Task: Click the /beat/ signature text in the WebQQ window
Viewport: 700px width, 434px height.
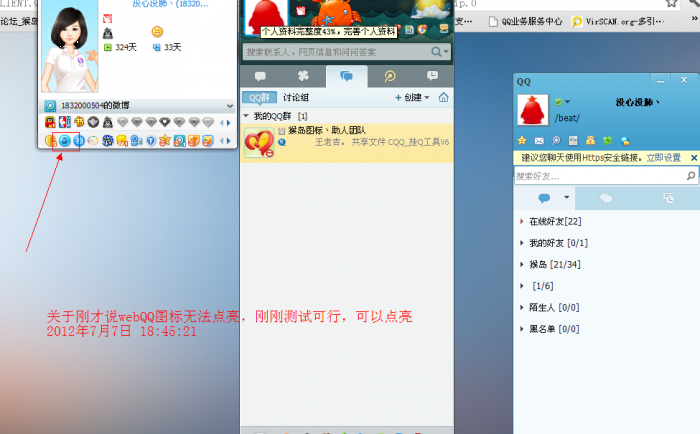Action: click(x=567, y=118)
